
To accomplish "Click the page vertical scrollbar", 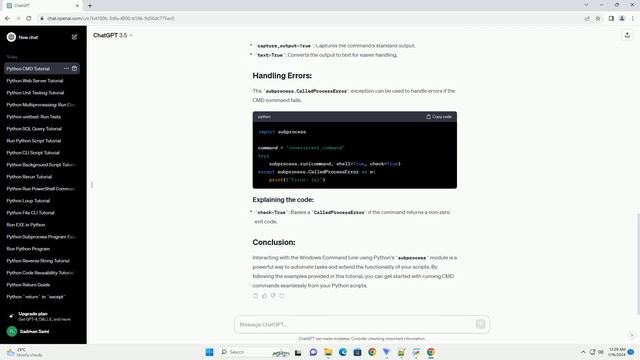I will pyautogui.click(x=637, y=264).
